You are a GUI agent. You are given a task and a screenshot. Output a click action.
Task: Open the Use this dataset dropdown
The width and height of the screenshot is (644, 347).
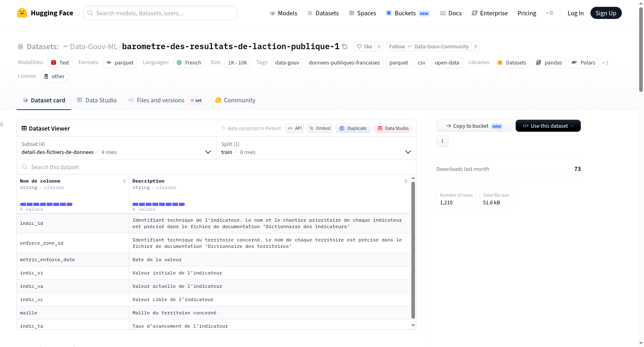coord(548,126)
